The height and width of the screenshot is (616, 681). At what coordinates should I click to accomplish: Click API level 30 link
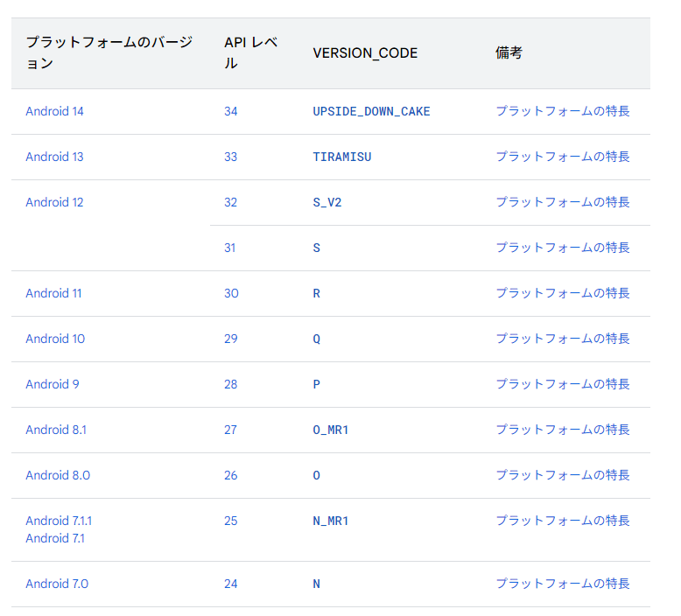tap(231, 293)
